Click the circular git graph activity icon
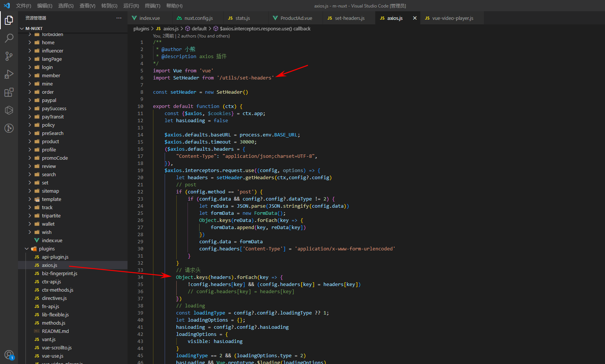 pyautogui.click(x=9, y=128)
